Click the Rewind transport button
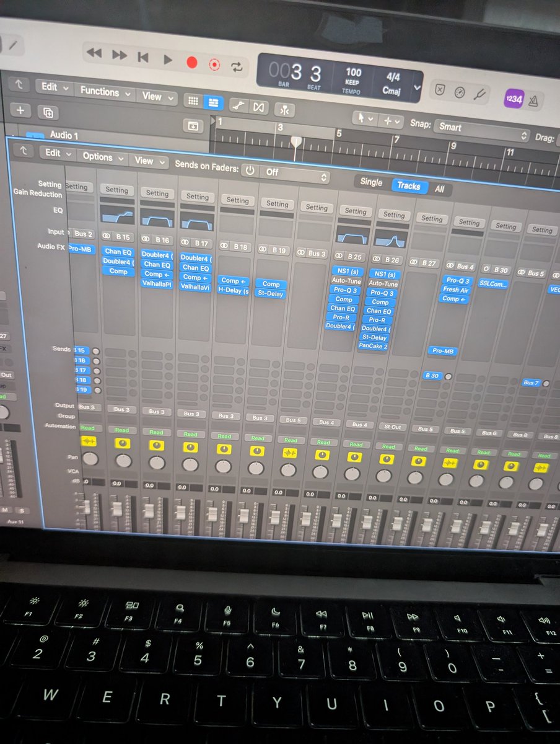Image resolution: width=560 pixels, height=744 pixels. 94,54
